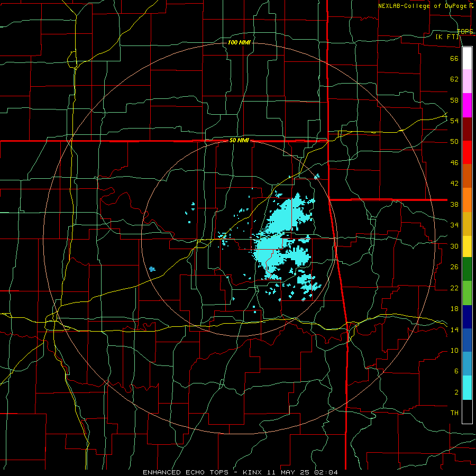This screenshot has width=476, height=476.
Task: Click the gold legend swatch
Action: coord(467,224)
